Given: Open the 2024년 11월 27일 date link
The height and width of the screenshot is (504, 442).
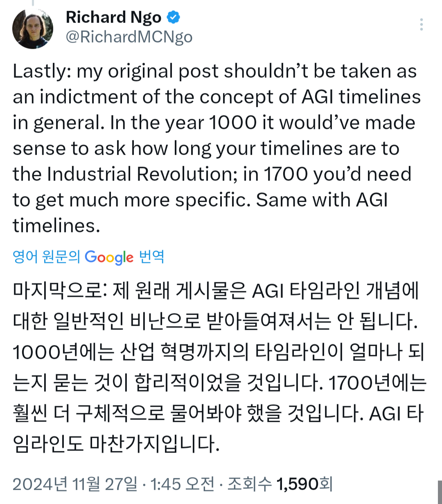Looking at the screenshot, I should click(75, 484).
